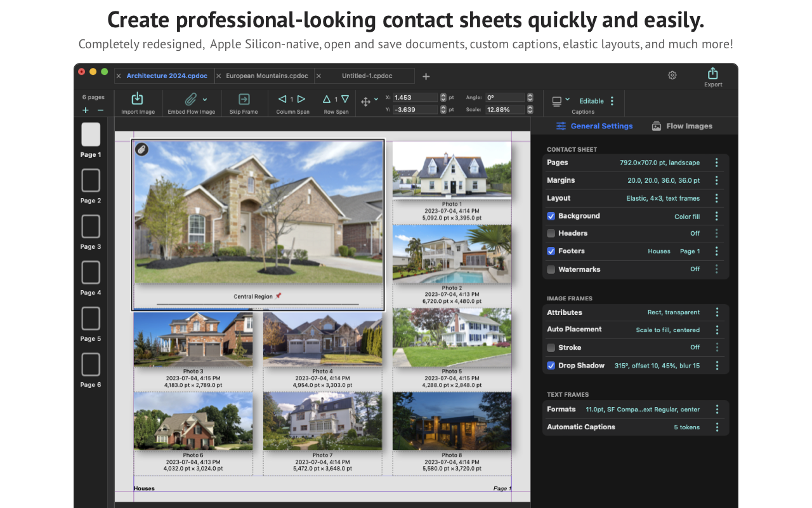This screenshot has height=508, width=812.
Task: Open the Flow Images tab
Action: coord(682,126)
